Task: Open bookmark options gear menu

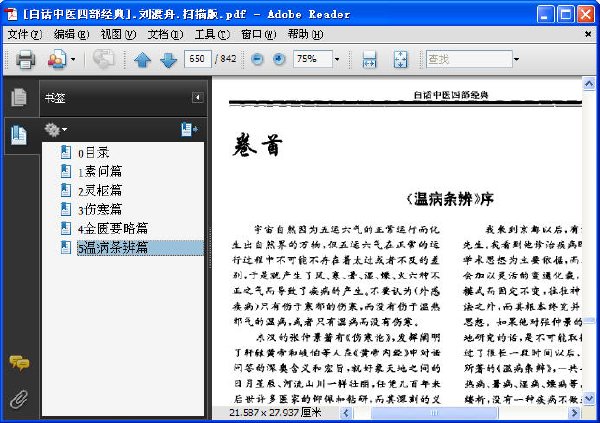Action: pyautogui.click(x=55, y=130)
